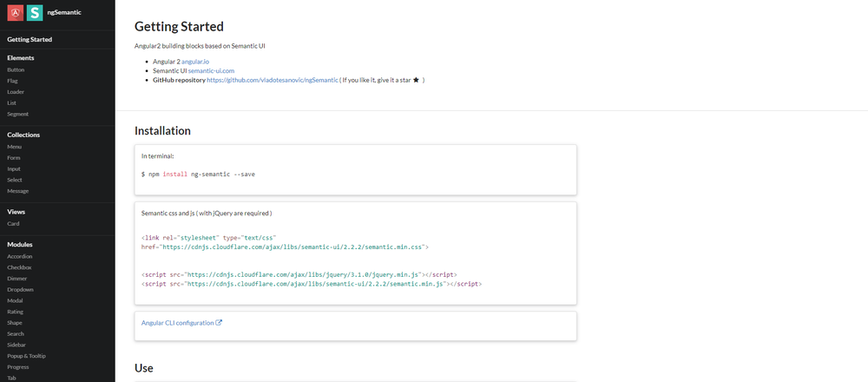Click the Modules section header
868x382 pixels.
tap(20, 244)
